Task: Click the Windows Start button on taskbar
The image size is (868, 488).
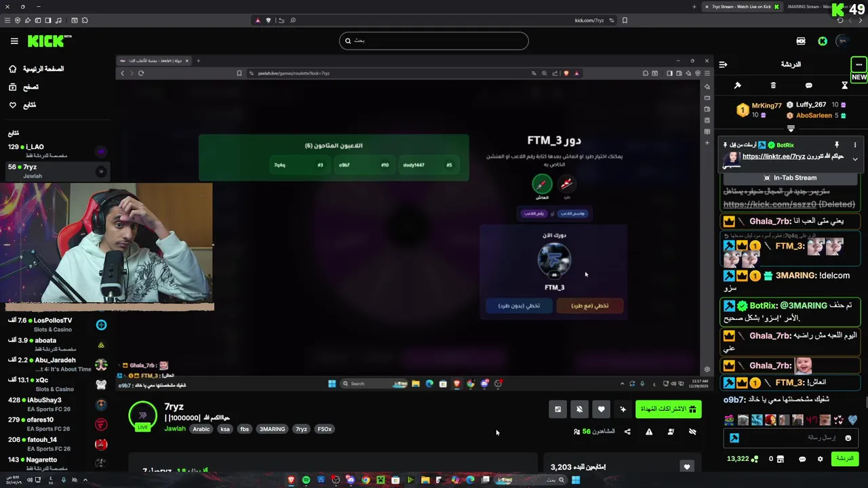Action: coord(576,480)
